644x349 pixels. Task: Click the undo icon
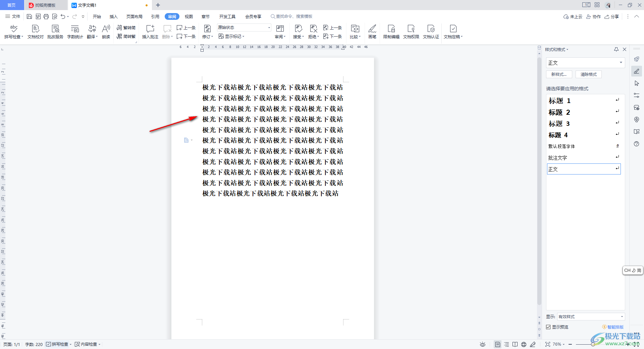(63, 16)
